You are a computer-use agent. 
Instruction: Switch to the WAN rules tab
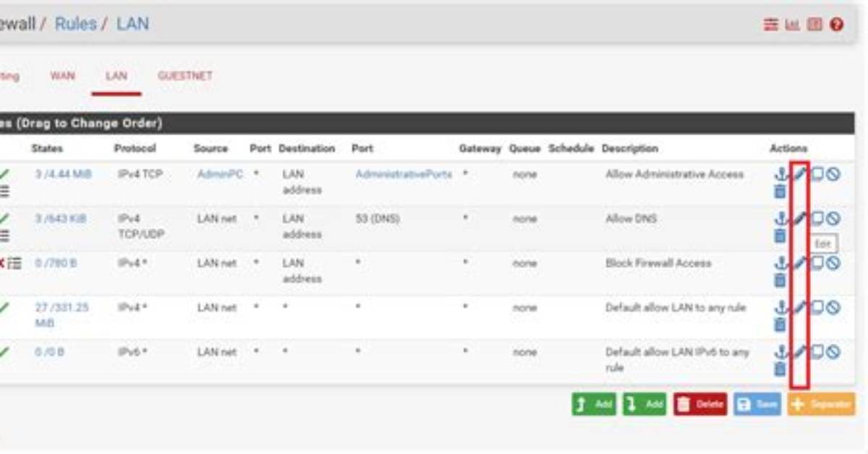[x=62, y=75]
